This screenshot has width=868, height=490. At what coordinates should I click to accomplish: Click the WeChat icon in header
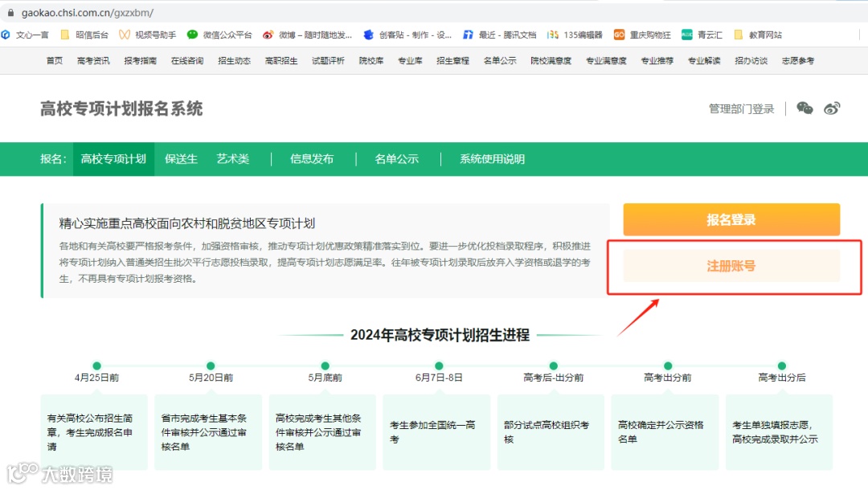(x=805, y=108)
